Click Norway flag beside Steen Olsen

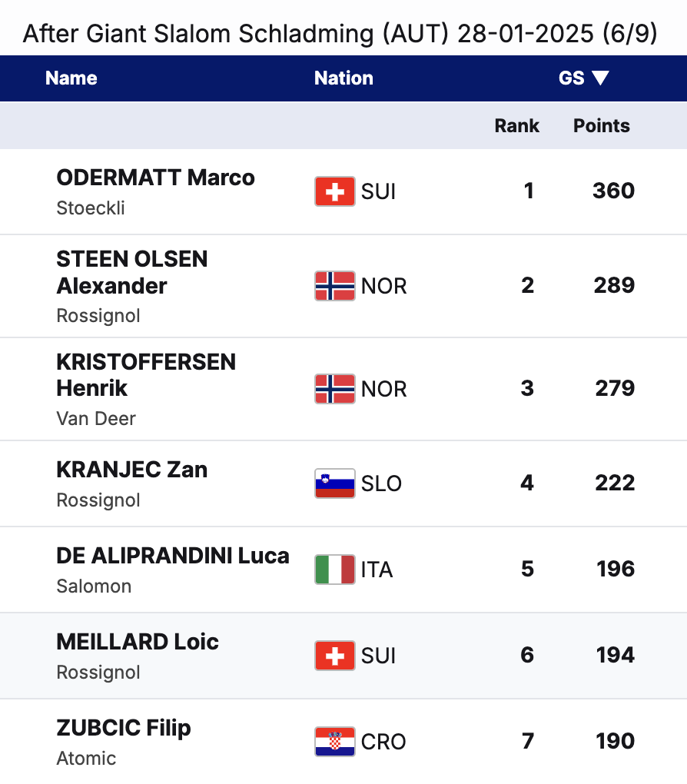point(335,286)
